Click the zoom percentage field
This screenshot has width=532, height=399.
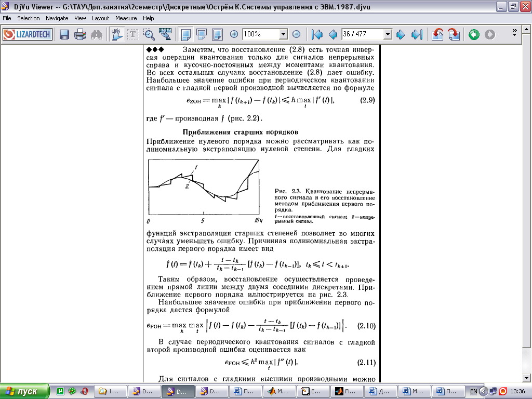[x=261, y=34]
